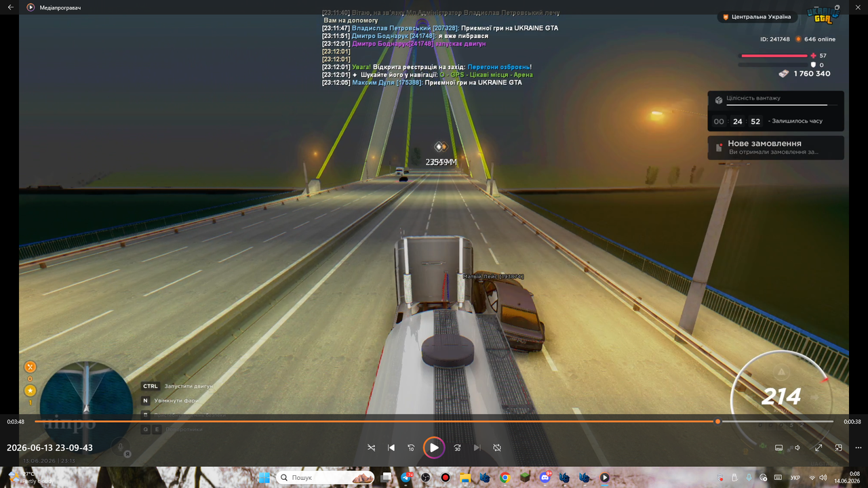
Task: Switch the video to full screen
Action: (x=818, y=448)
